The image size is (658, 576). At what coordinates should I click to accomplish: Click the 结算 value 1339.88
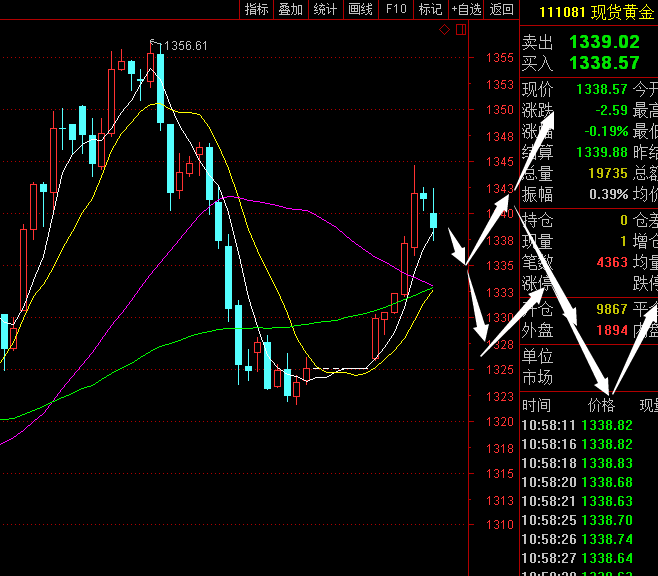pyautogui.click(x=602, y=152)
